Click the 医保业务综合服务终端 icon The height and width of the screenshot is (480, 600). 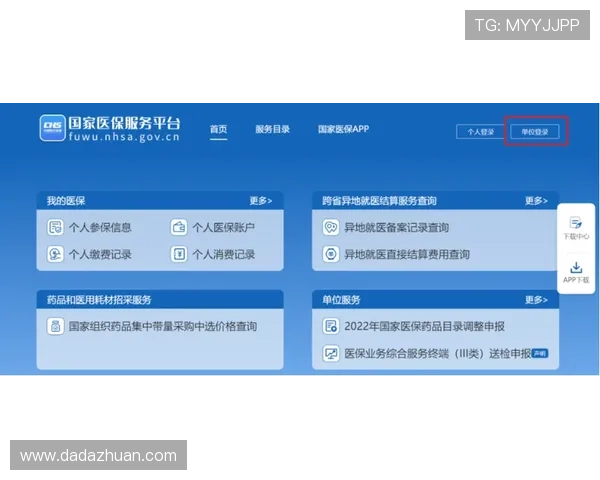tap(331, 353)
